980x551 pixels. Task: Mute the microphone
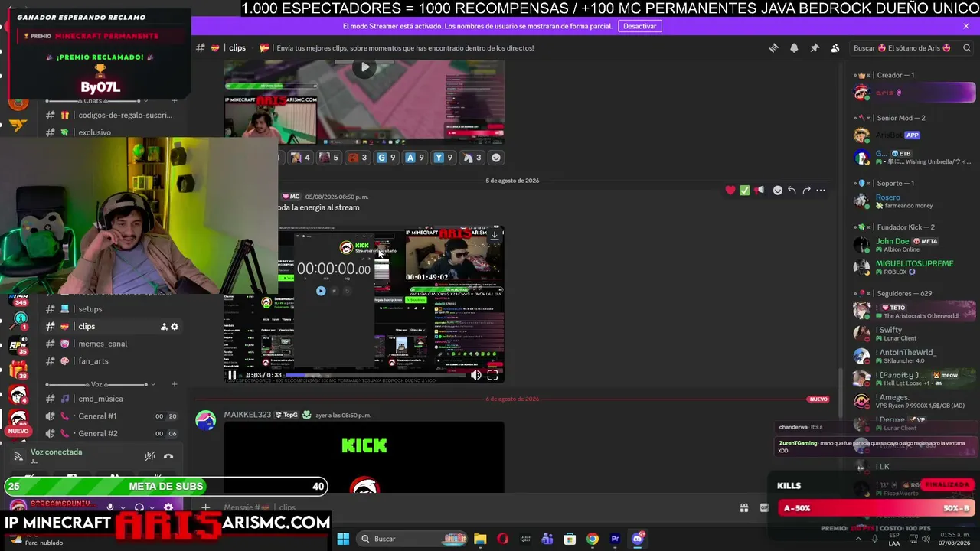click(x=110, y=507)
